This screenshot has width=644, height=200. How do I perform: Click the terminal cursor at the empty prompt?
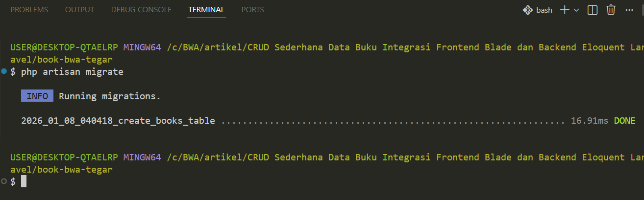click(24, 182)
